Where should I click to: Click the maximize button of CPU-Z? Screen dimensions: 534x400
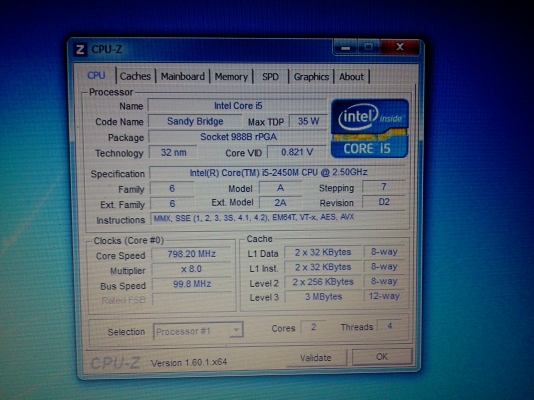pyautogui.click(x=368, y=47)
